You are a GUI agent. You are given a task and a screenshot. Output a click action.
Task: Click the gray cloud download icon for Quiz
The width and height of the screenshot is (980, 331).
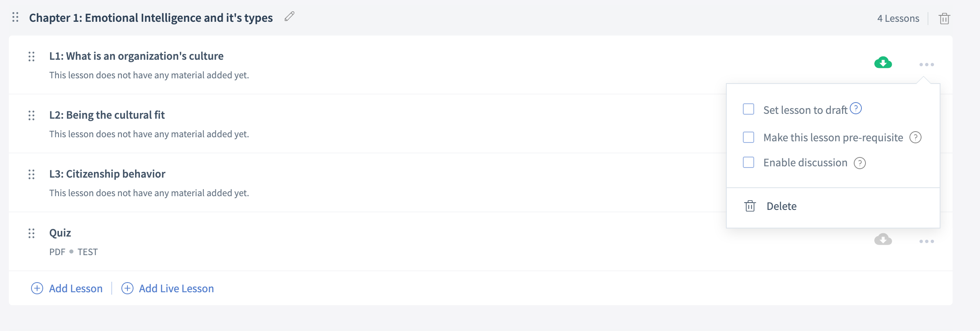[883, 239]
